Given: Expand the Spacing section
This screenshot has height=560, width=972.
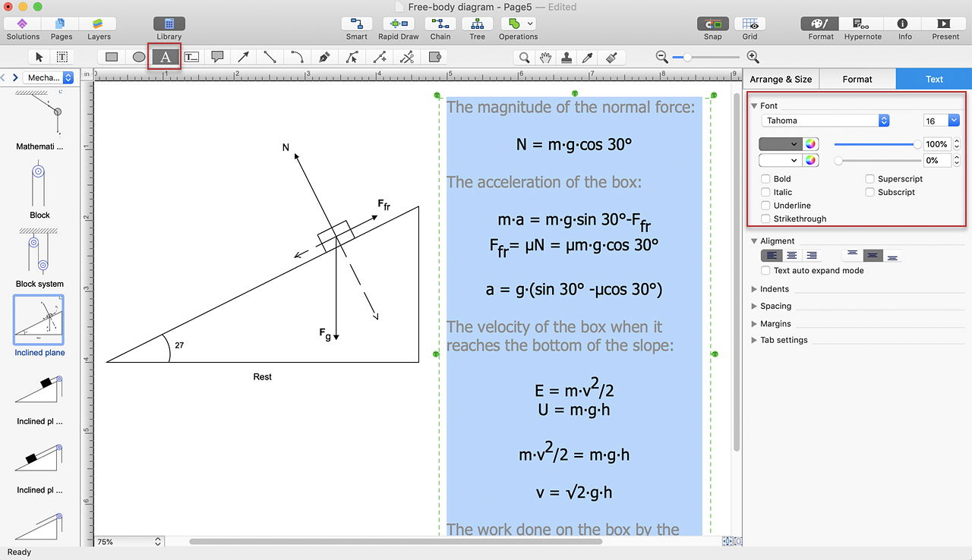Looking at the screenshot, I should click(x=775, y=307).
